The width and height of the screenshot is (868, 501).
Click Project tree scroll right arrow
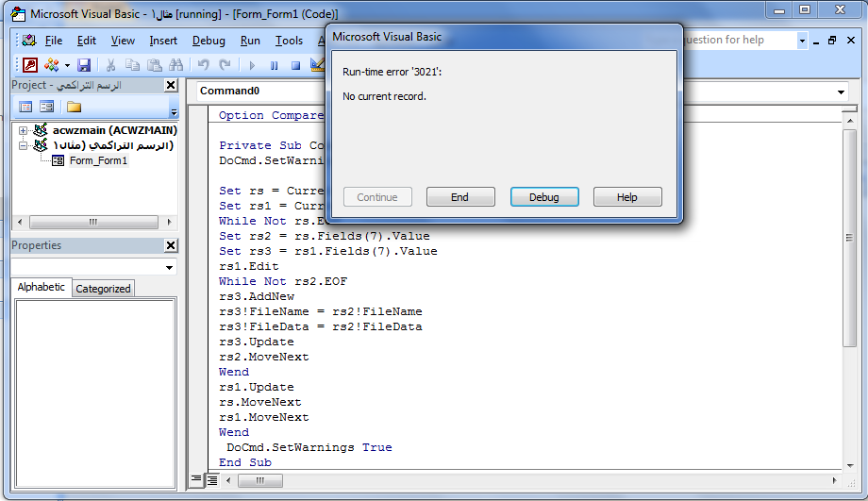click(169, 222)
